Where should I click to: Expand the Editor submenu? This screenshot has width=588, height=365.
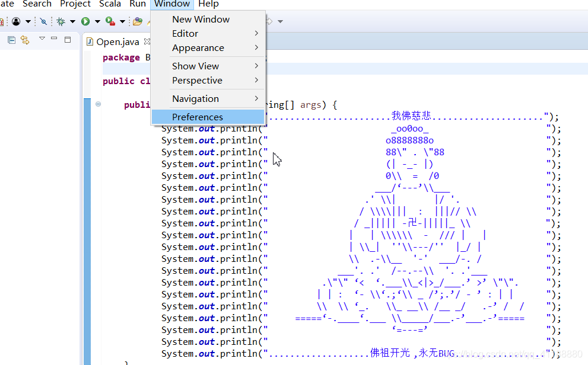208,34
